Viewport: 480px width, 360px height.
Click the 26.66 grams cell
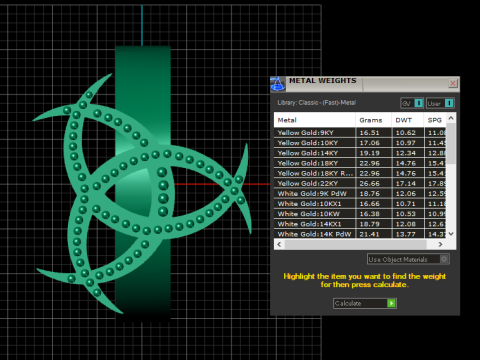pyautogui.click(x=374, y=183)
